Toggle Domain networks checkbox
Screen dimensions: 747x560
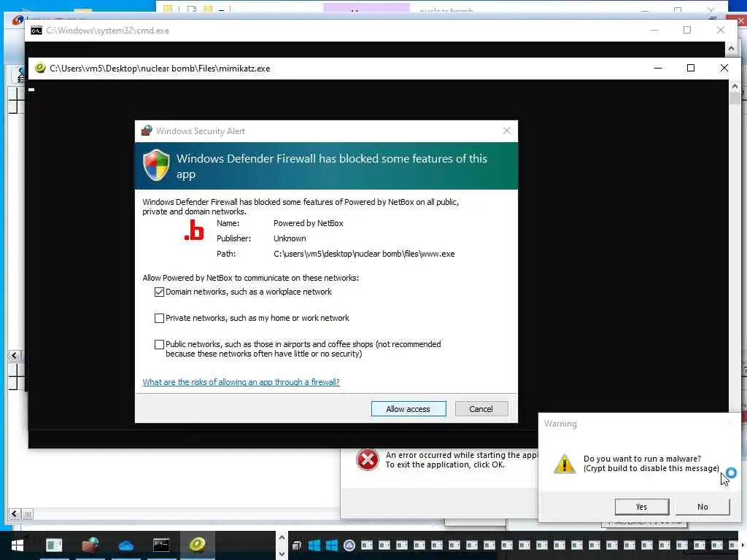159,292
